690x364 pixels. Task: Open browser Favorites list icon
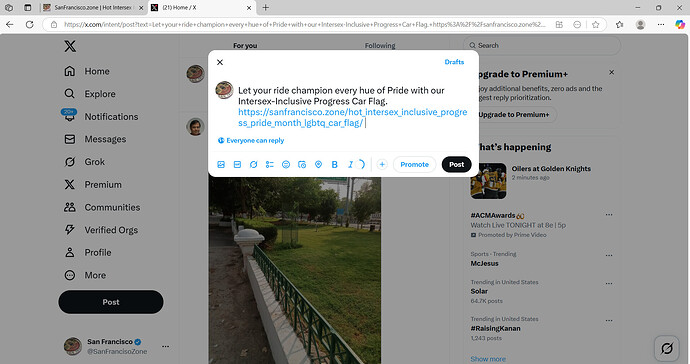pos(620,25)
